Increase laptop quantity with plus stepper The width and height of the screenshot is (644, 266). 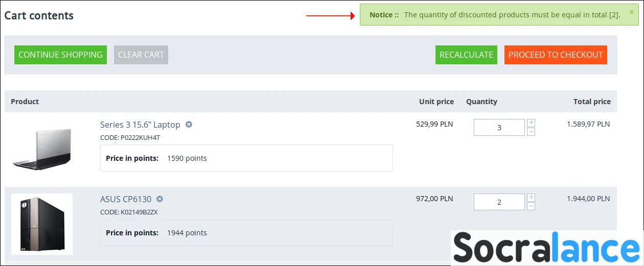click(531, 123)
